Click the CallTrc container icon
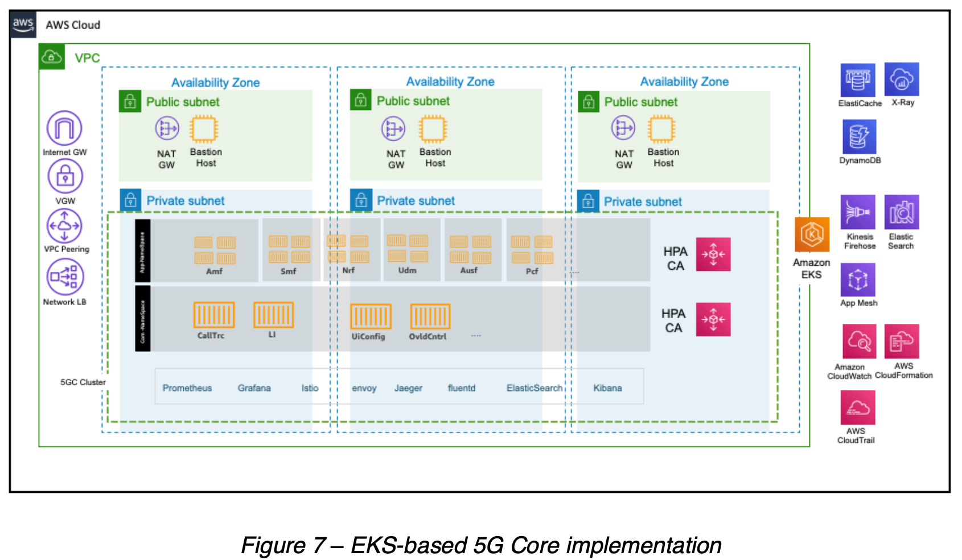The width and height of the screenshot is (962, 560). [214, 315]
